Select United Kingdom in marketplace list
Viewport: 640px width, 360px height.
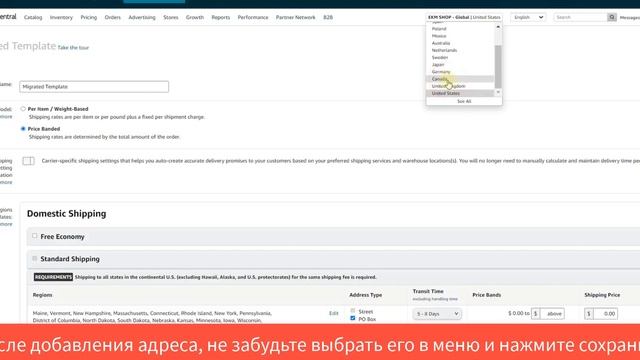448,86
